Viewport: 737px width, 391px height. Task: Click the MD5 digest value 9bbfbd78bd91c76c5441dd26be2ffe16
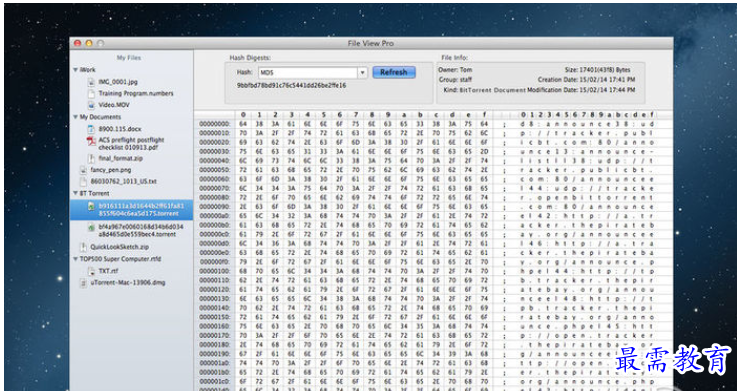pos(291,86)
